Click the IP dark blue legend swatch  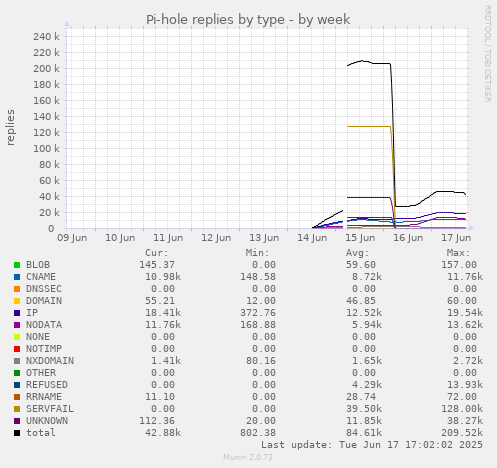(x=17, y=313)
